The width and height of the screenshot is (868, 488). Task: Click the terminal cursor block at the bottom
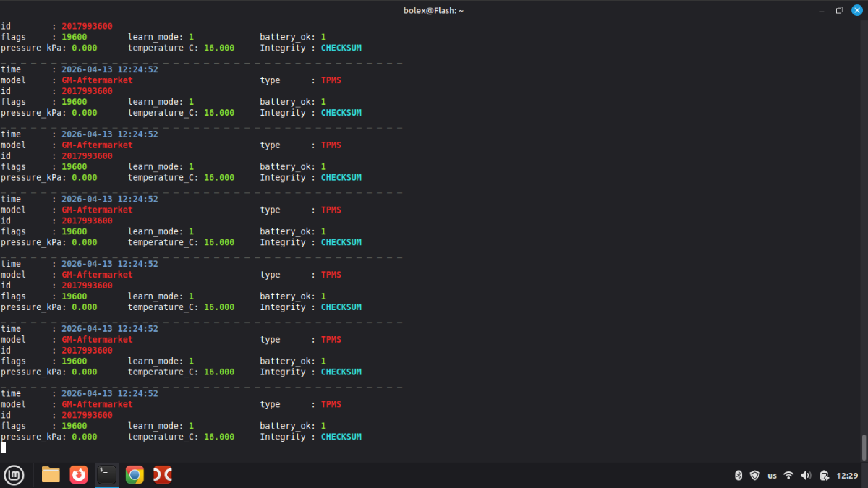click(x=4, y=448)
